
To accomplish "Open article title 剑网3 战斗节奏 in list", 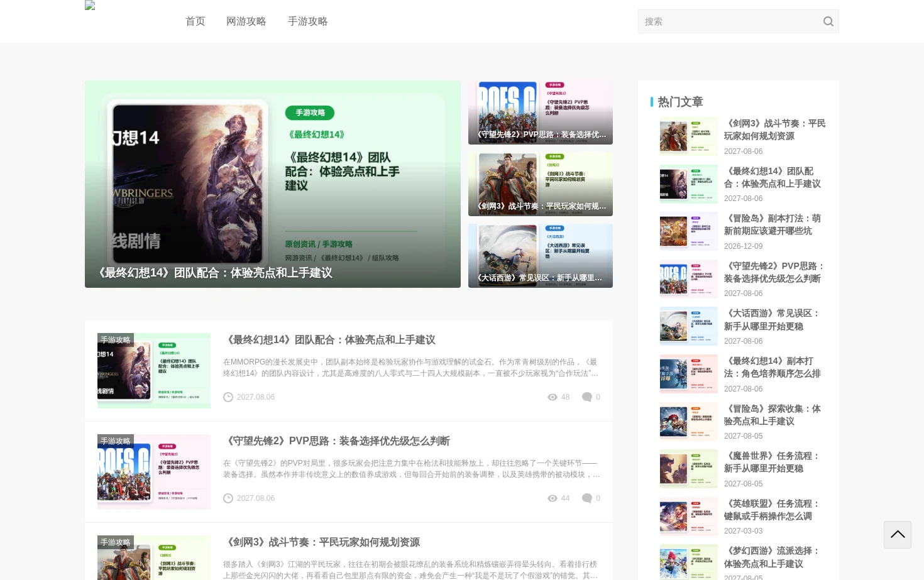I will pyautogui.click(x=321, y=542).
